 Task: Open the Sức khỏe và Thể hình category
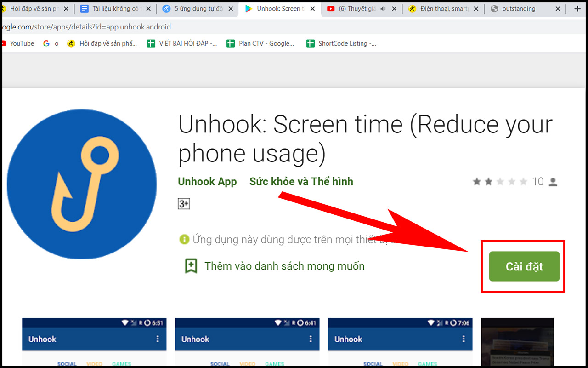coord(301,182)
